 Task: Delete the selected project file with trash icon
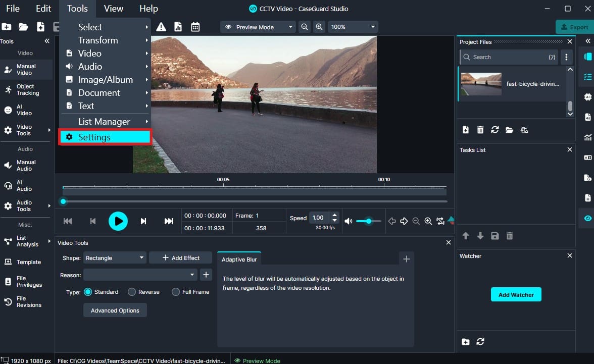pyautogui.click(x=480, y=130)
